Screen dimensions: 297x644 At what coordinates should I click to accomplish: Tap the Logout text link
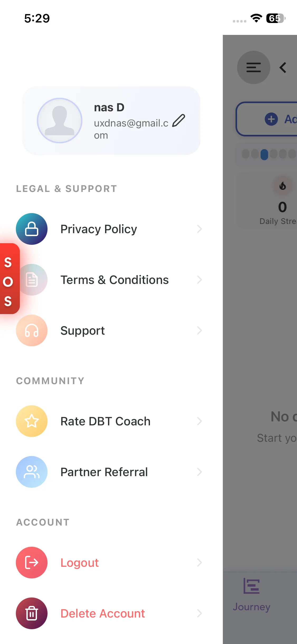[x=79, y=563]
